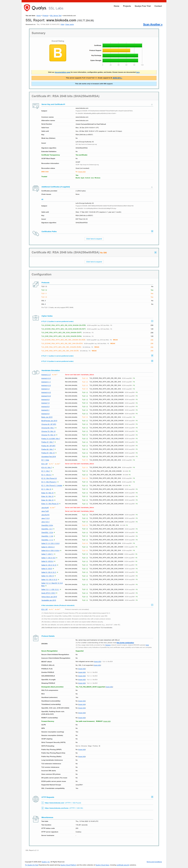Click the Cipher Suites section icon

pyautogui.click(x=36, y=318)
